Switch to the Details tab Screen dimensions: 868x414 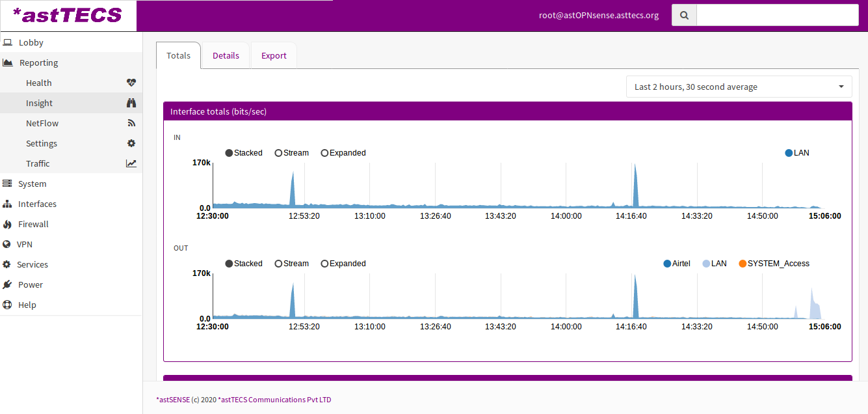[226, 55]
